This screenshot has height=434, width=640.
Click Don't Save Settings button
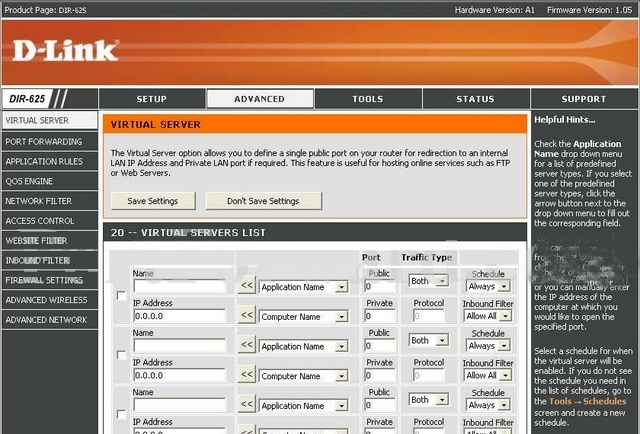click(264, 201)
